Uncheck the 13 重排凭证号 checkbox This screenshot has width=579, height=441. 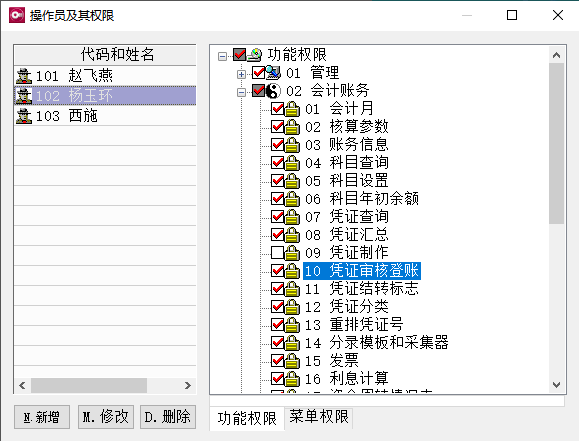pos(277,325)
